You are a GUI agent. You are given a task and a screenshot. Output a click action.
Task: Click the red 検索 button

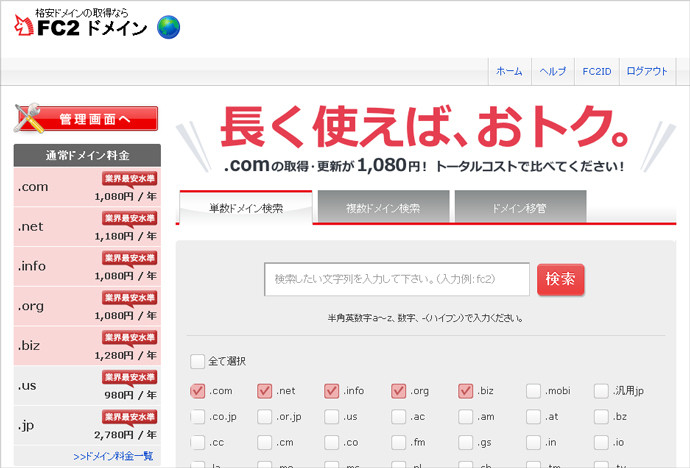[x=561, y=279]
